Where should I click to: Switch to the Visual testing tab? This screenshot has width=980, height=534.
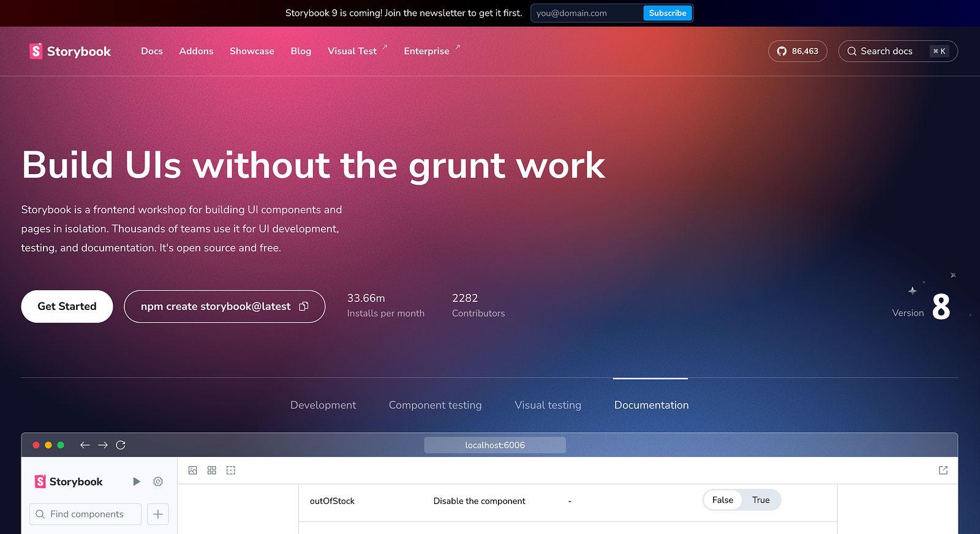[548, 405]
